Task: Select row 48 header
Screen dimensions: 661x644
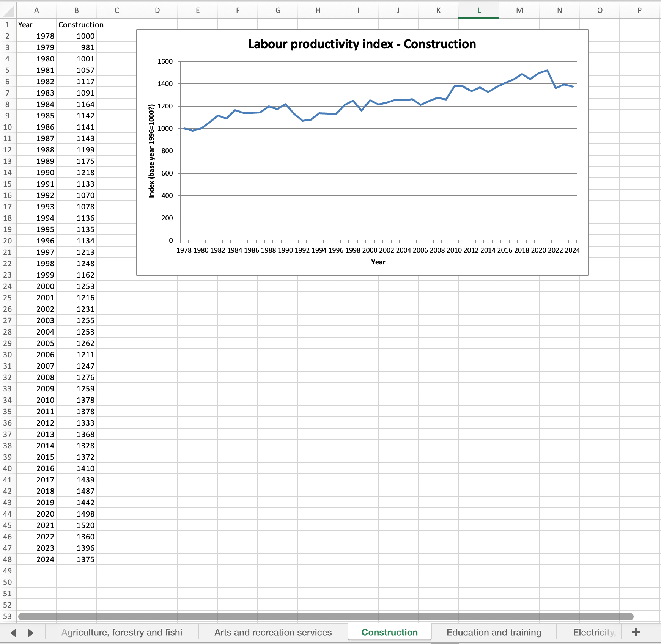Action: click(8, 559)
